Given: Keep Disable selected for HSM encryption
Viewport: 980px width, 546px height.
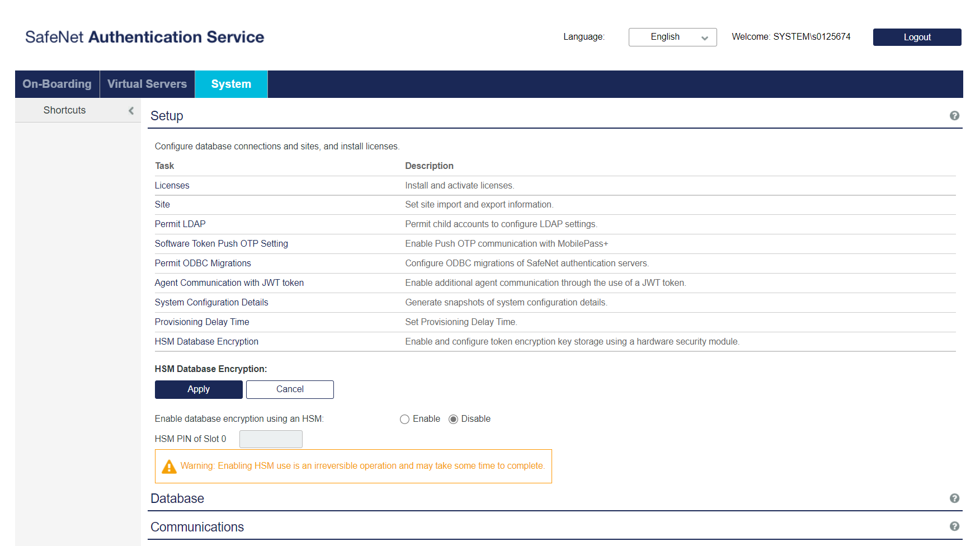Looking at the screenshot, I should [x=453, y=418].
